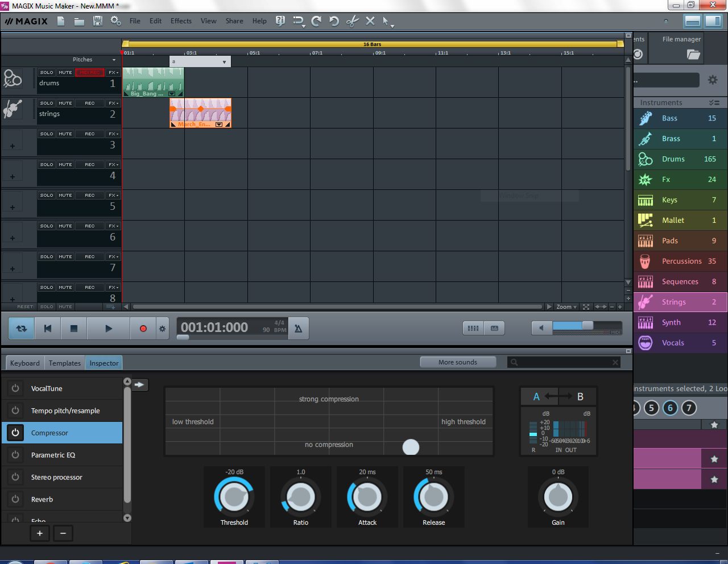The height and width of the screenshot is (564, 728).
Task: Remove an effect with the minus button
Action: click(x=63, y=533)
